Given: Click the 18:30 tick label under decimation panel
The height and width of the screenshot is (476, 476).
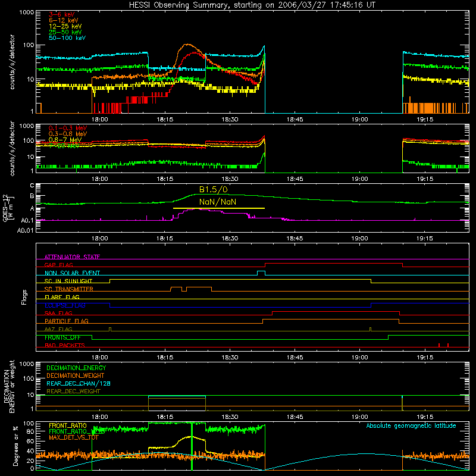Looking at the screenshot, I should click(x=230, y=417).
